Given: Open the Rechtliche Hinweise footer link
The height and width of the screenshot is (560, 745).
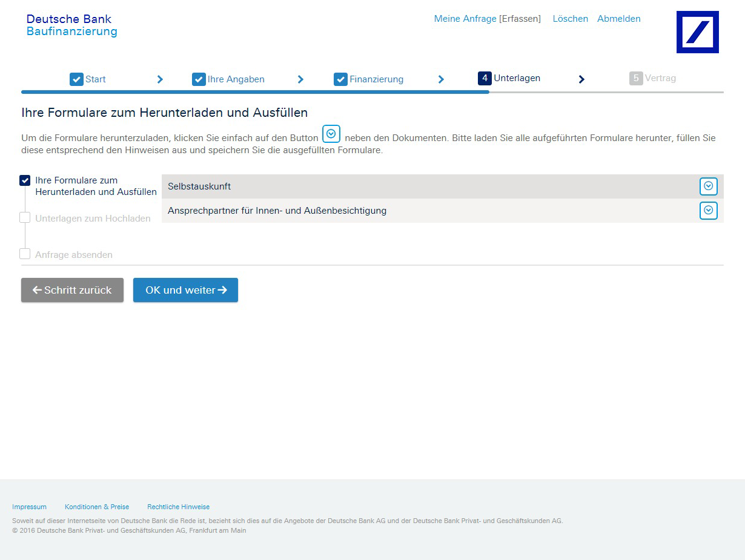Looking at the screenshot, I should coord(179,507).
